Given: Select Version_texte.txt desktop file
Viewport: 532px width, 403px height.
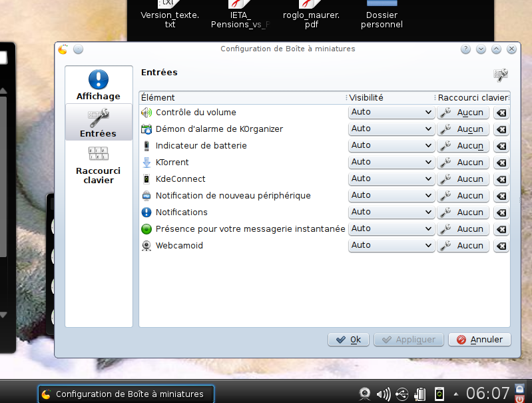Looking at the screenshot, I should tap(170, 15).
